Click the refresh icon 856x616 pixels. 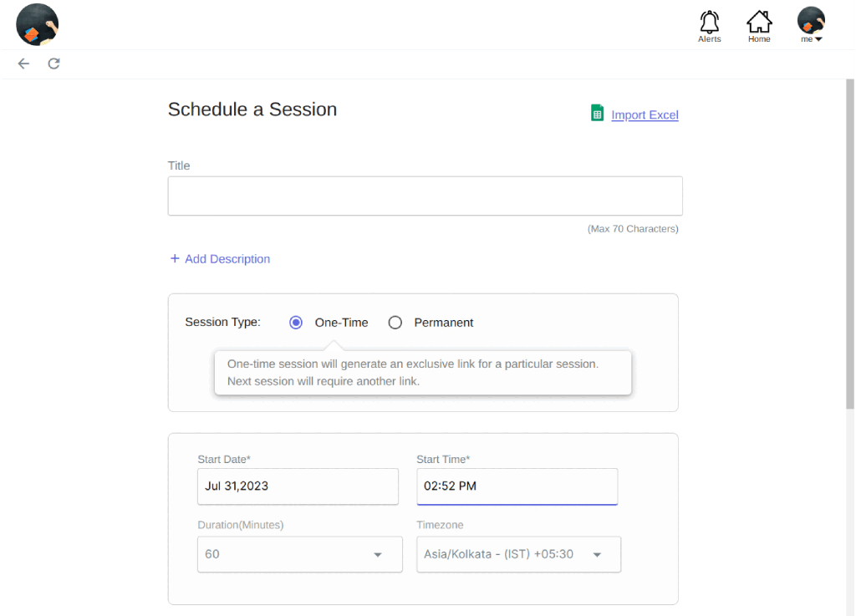point(53,64)
